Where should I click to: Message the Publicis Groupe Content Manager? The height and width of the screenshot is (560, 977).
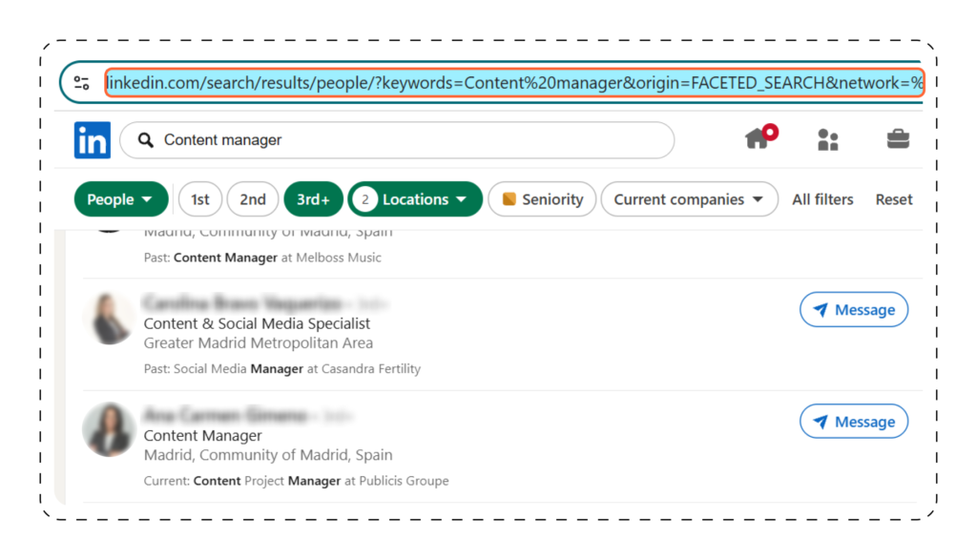(x=854, y=422)
